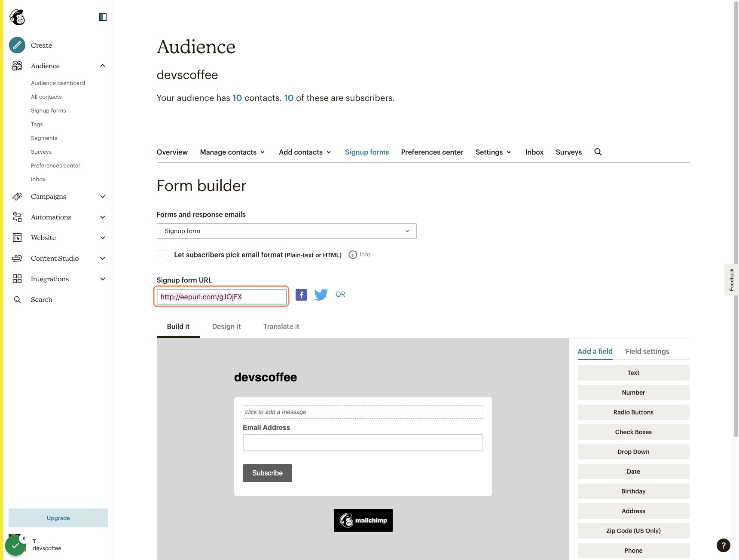Add an Address field

pyautogui.click(x=633, y=511)
